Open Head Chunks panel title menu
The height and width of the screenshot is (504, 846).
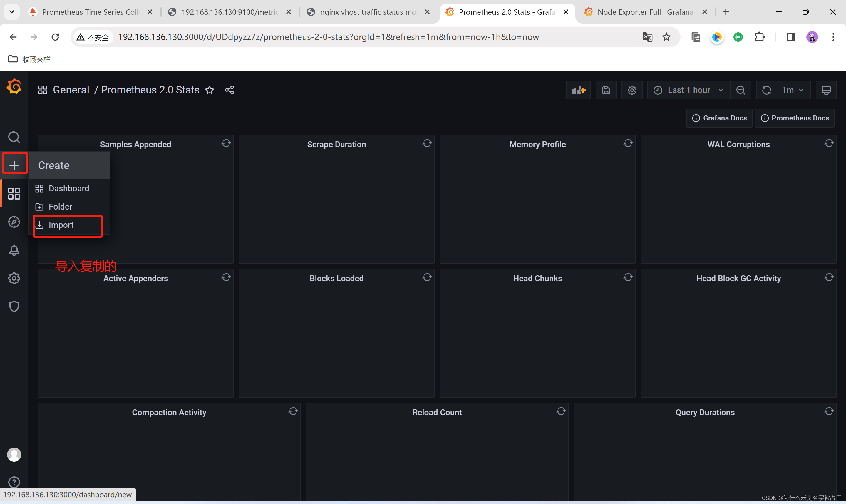point(537,279)
